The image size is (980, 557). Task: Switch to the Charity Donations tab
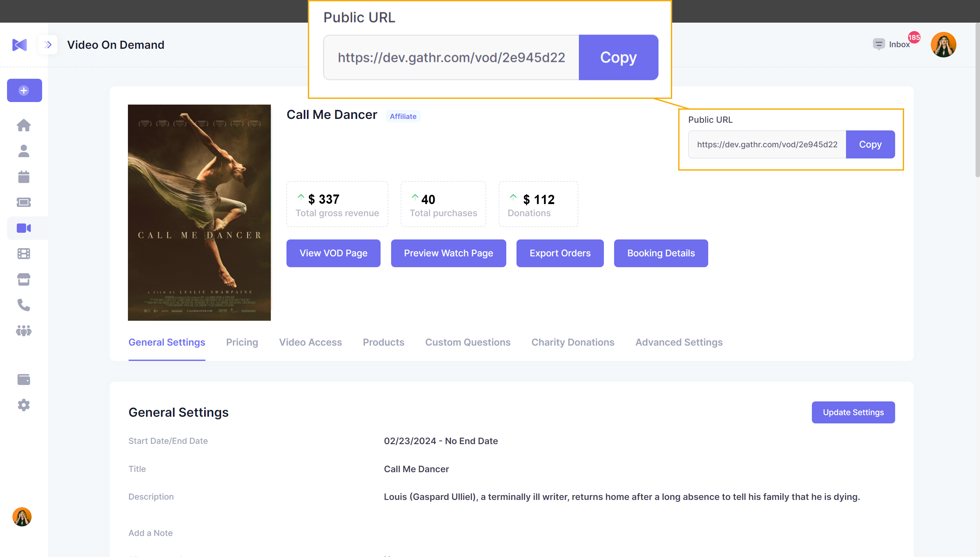click(x=572, y=342)
